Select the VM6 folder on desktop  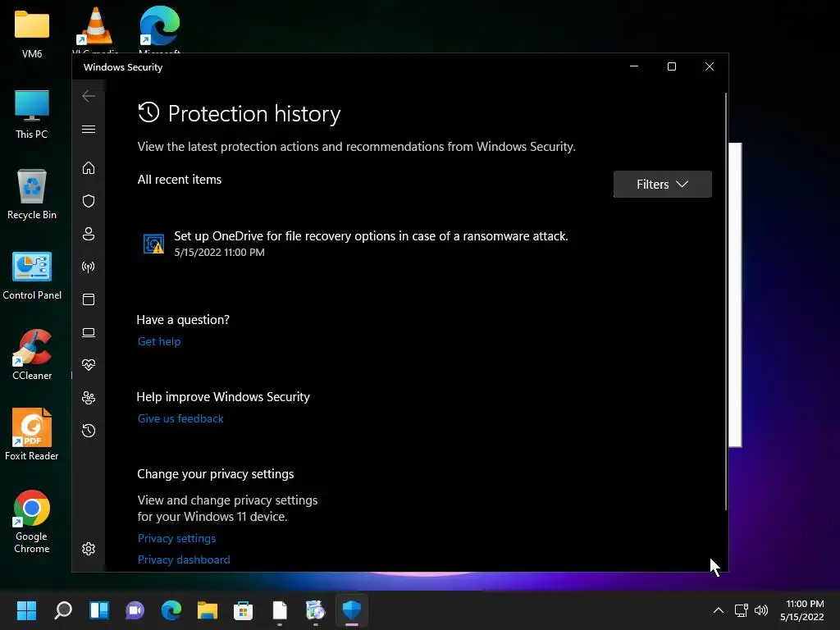tap(32, 33)
